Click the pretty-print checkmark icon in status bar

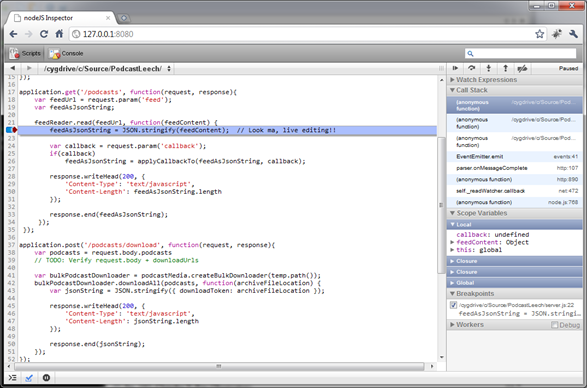[29, 378]
